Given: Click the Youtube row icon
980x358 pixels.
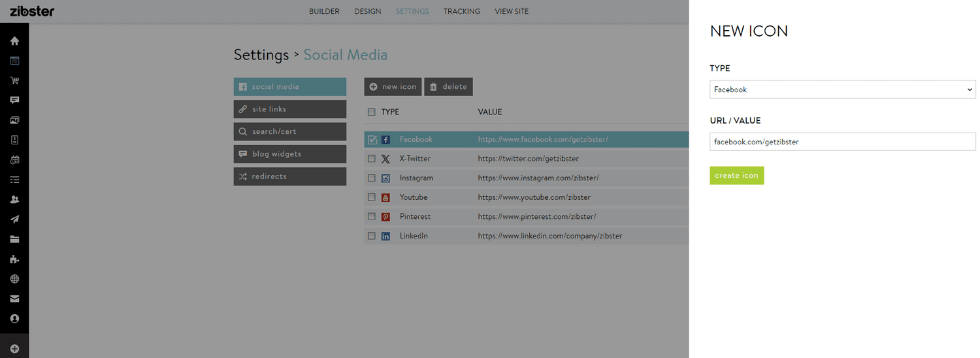Looking at the screenshot, I should 385,197.
